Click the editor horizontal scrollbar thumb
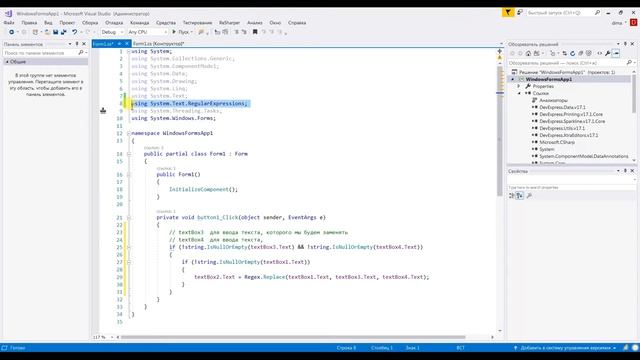 pos(293,337)
